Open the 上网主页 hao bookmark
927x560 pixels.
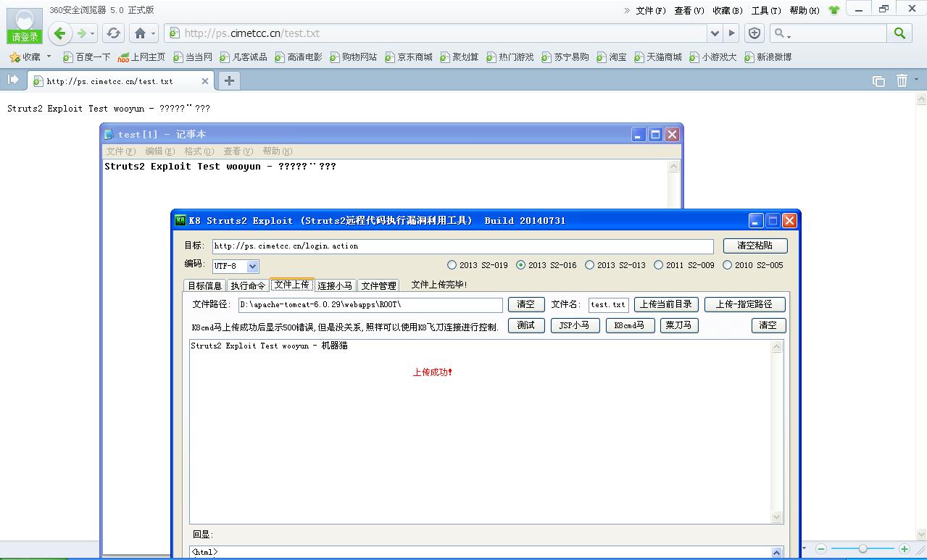[x=141, y=57]
